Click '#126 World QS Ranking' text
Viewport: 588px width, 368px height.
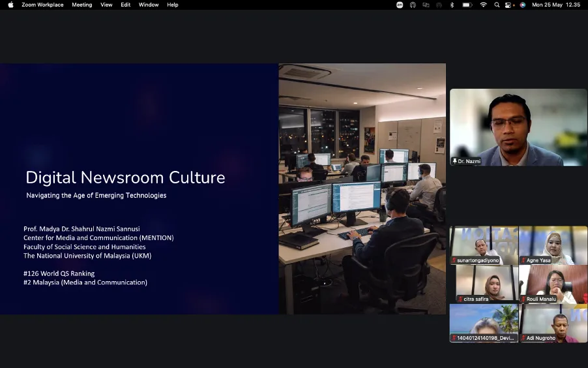[x=59, y=273]
